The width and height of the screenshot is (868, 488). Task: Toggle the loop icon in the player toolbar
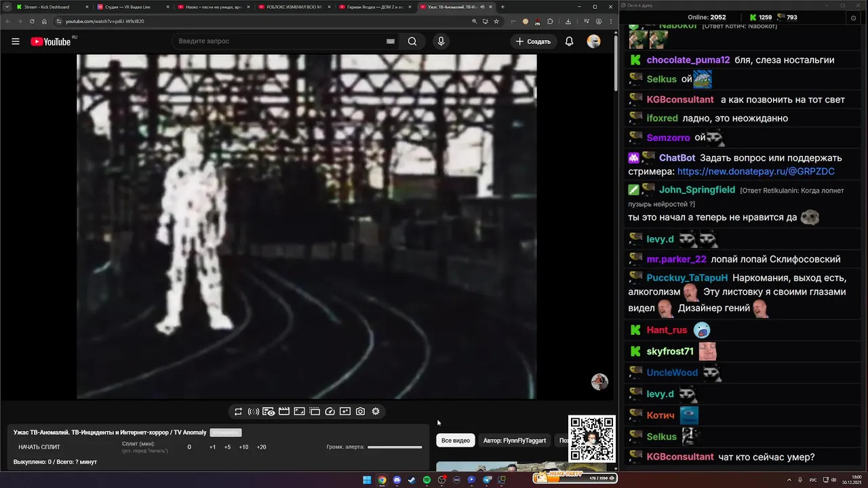pos(238,411)
